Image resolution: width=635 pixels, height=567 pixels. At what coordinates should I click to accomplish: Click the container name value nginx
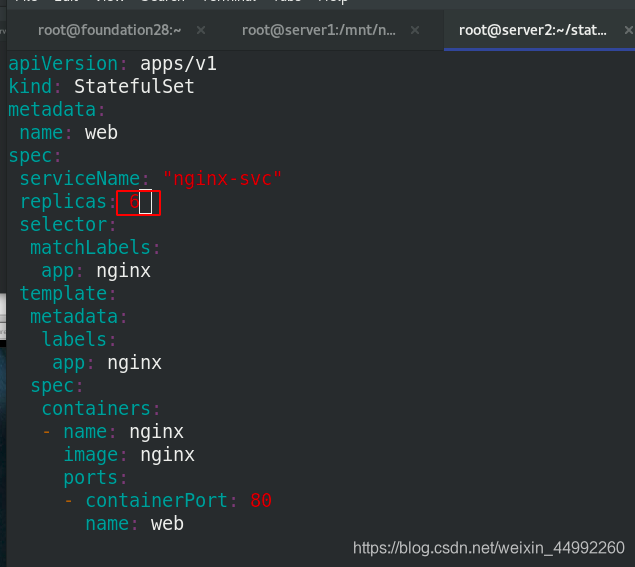156,432
